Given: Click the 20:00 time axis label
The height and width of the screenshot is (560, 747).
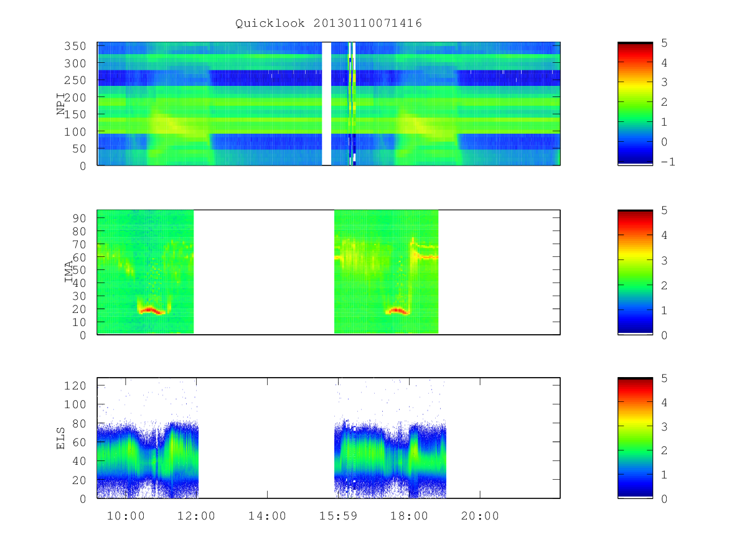Looking at the screenshot, I should (x=480, y=516).
